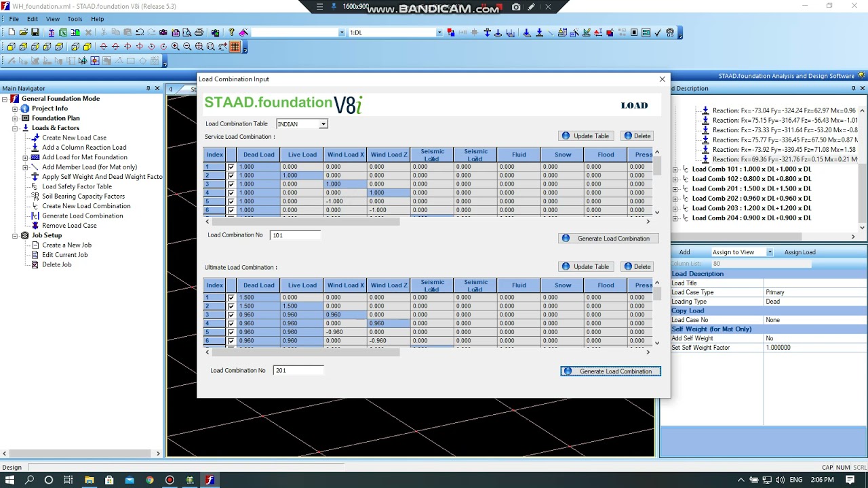Toggle checkbox for service combination index 6
Screen dimensions: 868x488
[231, 210]
